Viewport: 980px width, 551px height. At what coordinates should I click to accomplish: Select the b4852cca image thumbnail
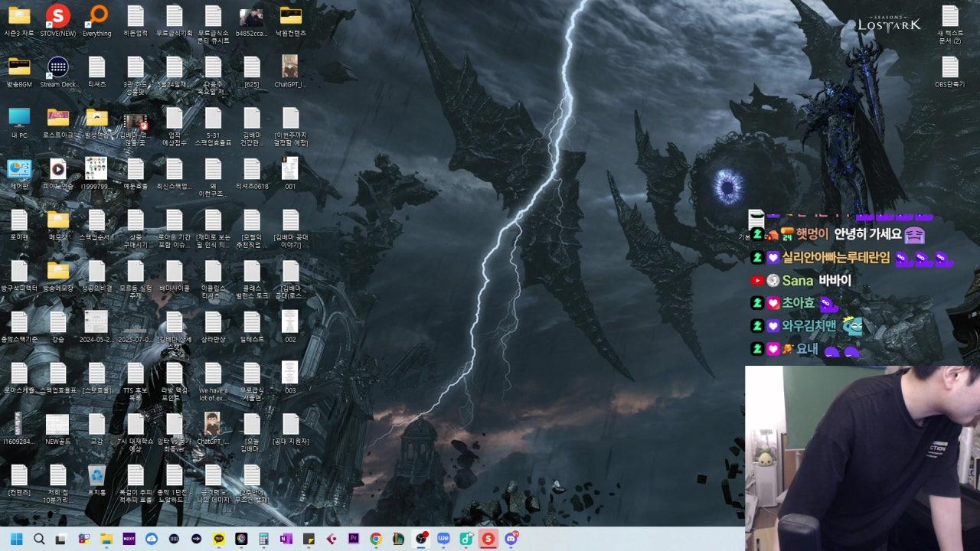(x=252, y=21)
